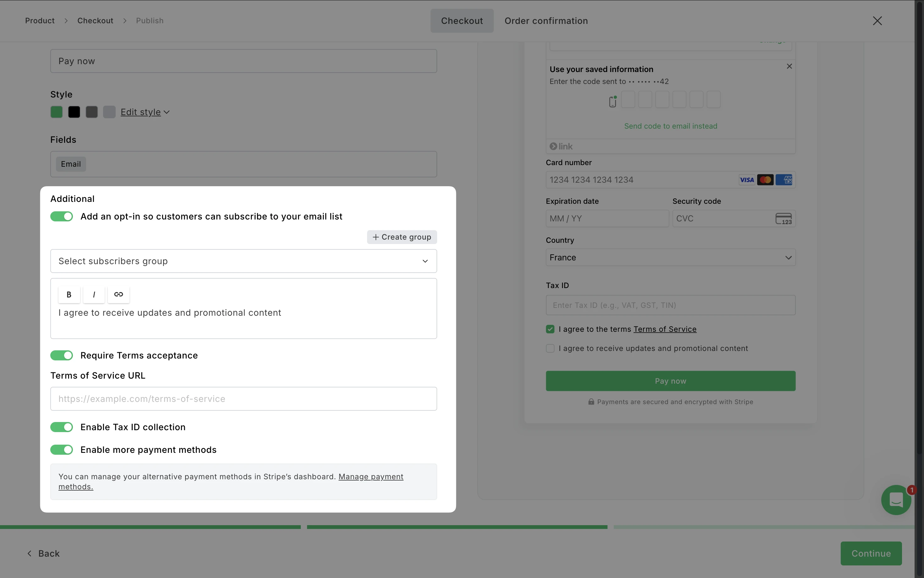Click the Pay now button text field
Screen dimensions: 924x578
244,61
